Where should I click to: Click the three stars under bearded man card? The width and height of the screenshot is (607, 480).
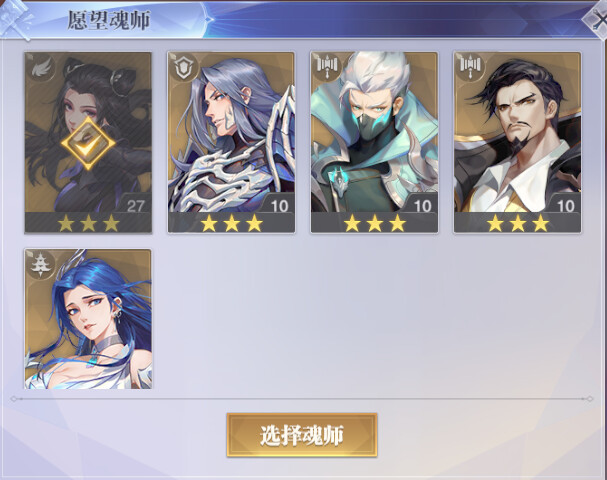pyautogui.click(x=518, y=223)
